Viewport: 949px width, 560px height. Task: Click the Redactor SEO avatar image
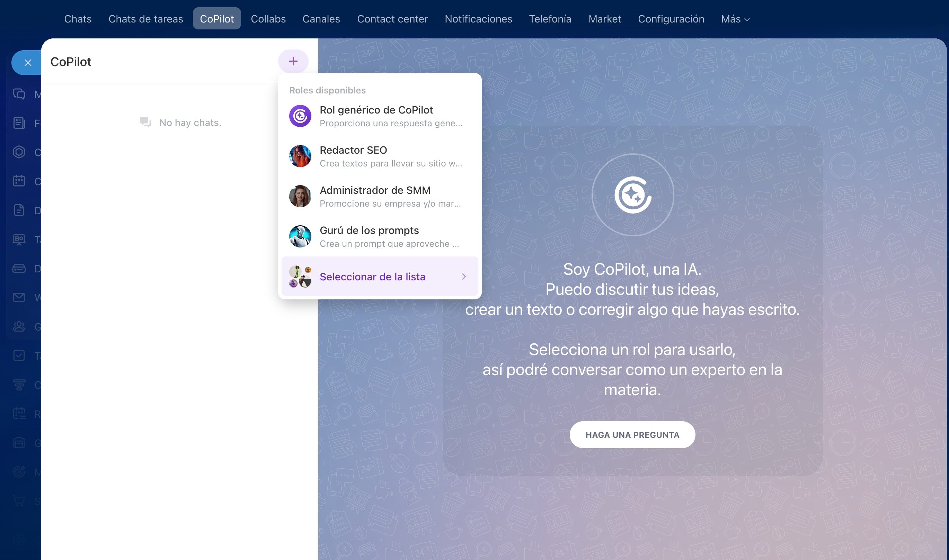(x=300, y=156)
